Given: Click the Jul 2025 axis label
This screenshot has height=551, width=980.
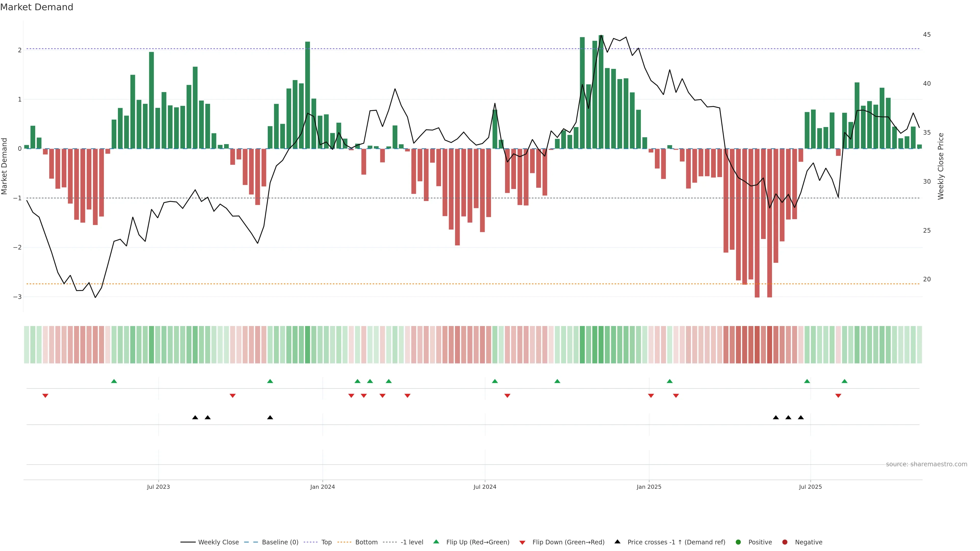Looking at the screenshot, I should (810, 487).
